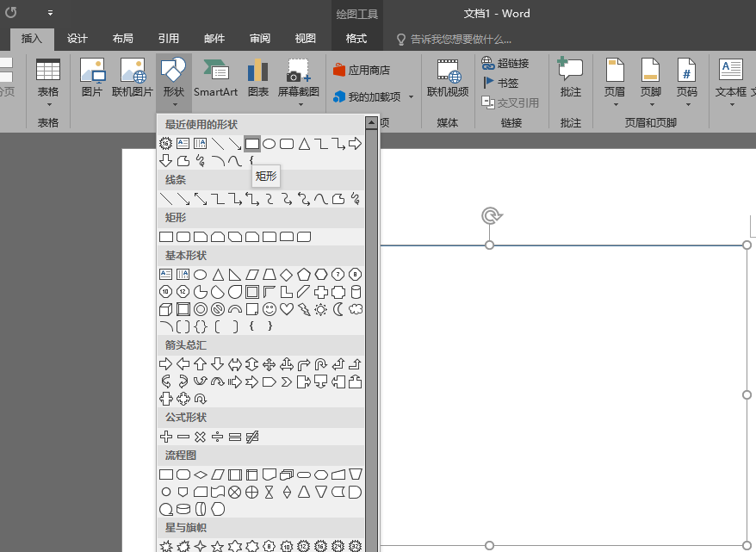Click the top-middle resize handle of shape
The width and height of the screenshot is (756, 552).
[x=489, y=245]
